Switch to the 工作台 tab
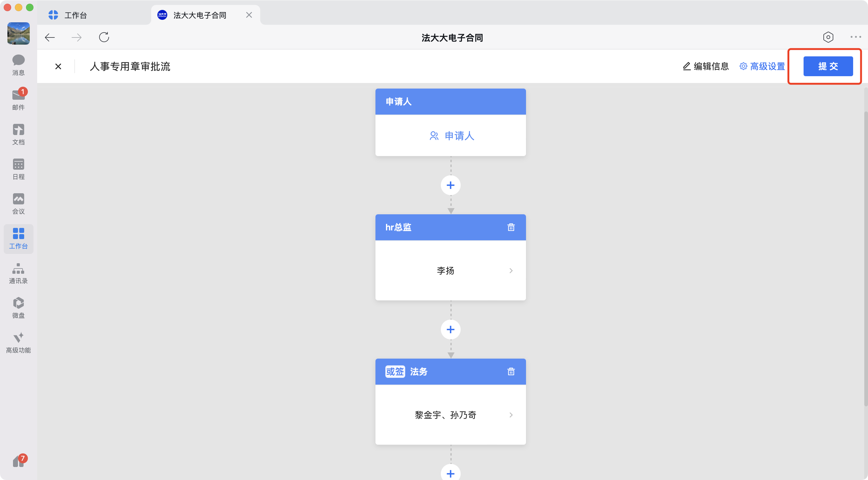 tap(76, 15)
